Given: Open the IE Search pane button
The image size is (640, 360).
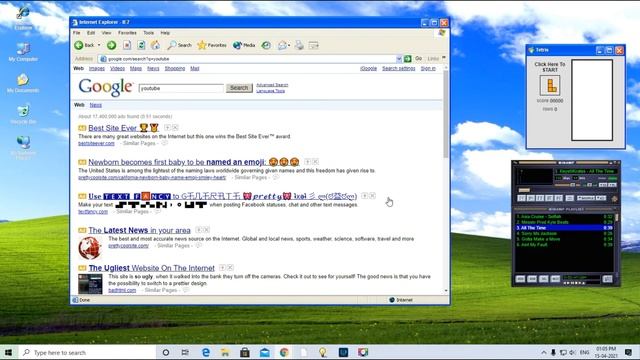Looking at the screenshot, I should pyautogui.click(x=179, y=45).
